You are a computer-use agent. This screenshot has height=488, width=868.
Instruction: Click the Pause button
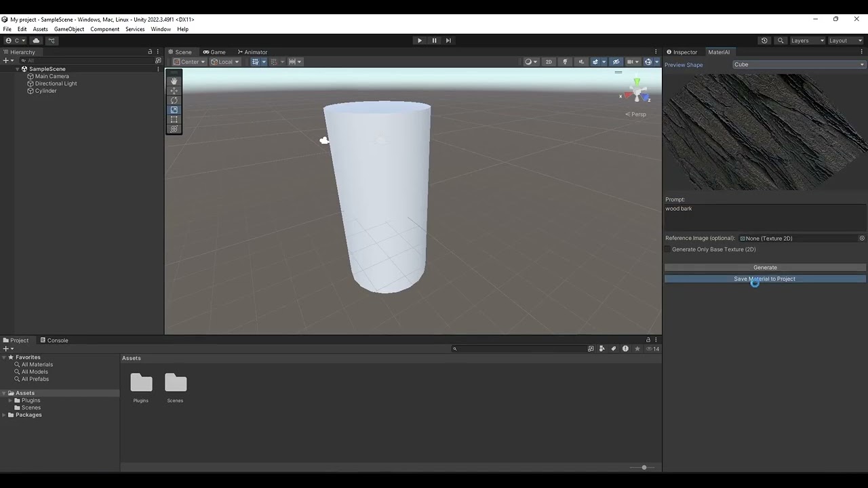434,41
